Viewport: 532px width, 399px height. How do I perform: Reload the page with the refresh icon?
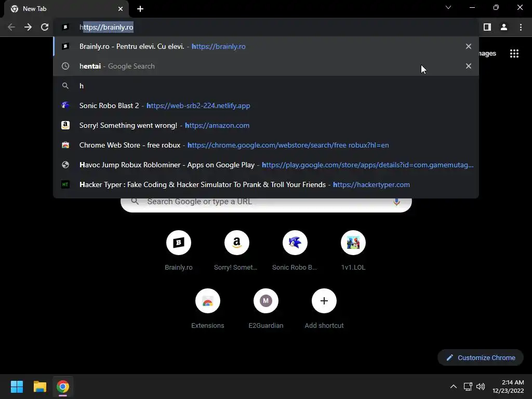[x=45, y=27]
